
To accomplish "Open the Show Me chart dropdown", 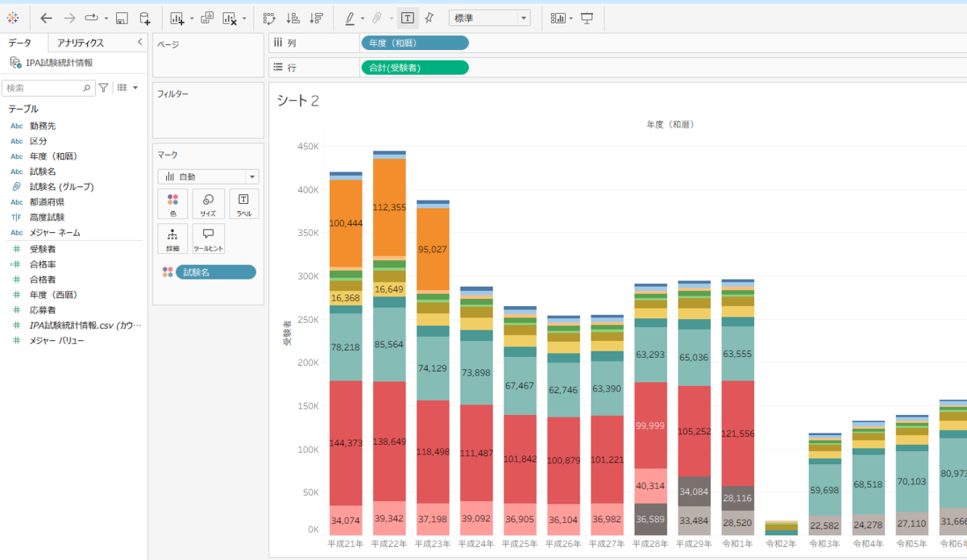I will point(561,18).
